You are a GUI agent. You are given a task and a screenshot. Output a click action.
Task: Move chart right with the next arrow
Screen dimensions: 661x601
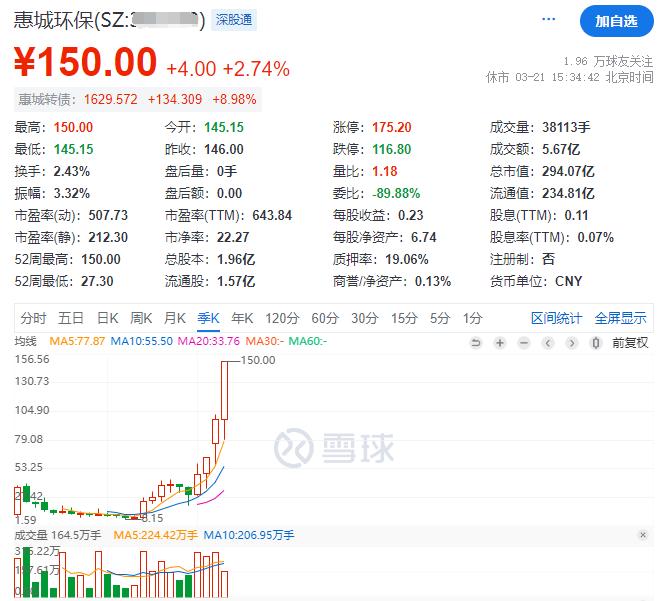pos(572,343)
